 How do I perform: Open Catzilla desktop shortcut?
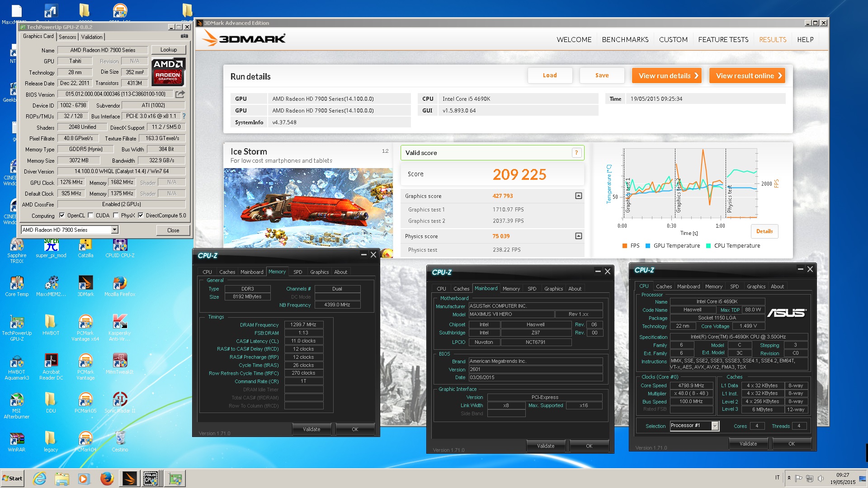(85, 248)
